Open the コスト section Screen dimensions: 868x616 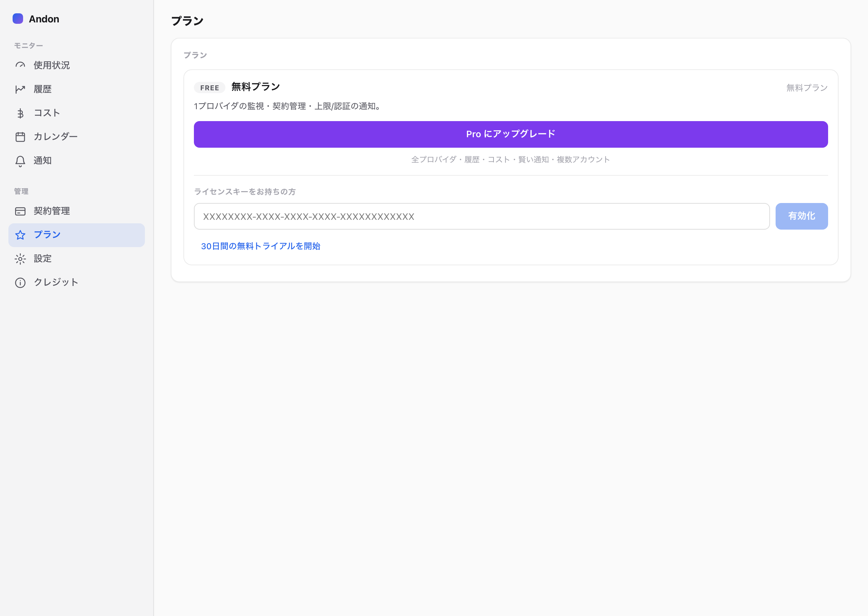click(77, 113)
